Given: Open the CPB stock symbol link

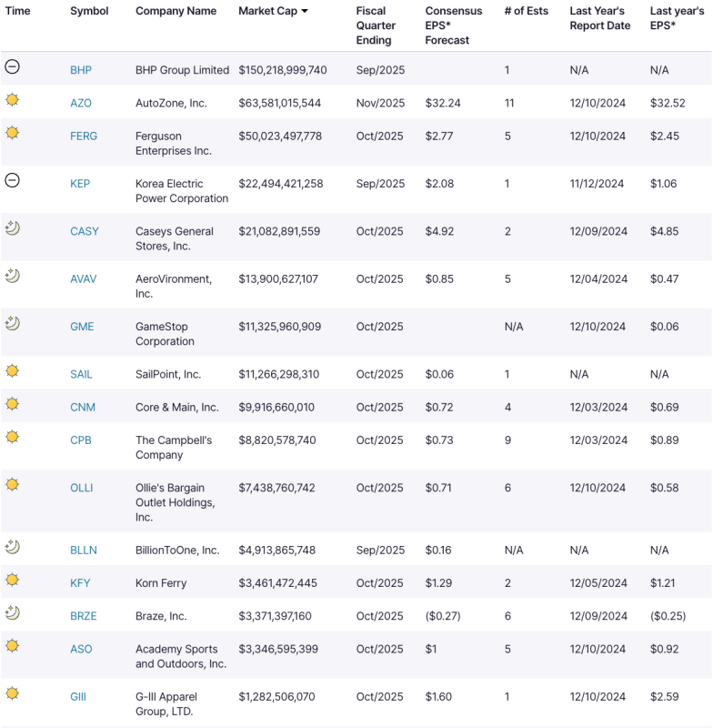Looking at the screenshot, I should [x=81, y=440].
